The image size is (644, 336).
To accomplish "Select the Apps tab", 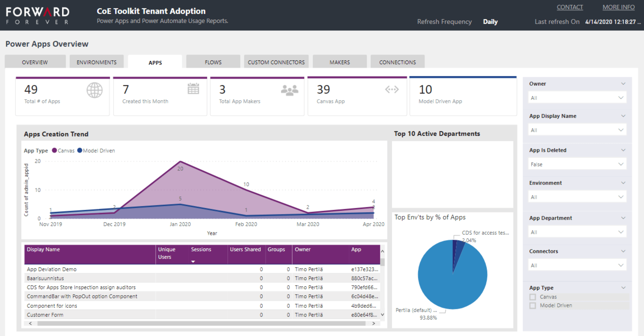I will pos(155,62).
